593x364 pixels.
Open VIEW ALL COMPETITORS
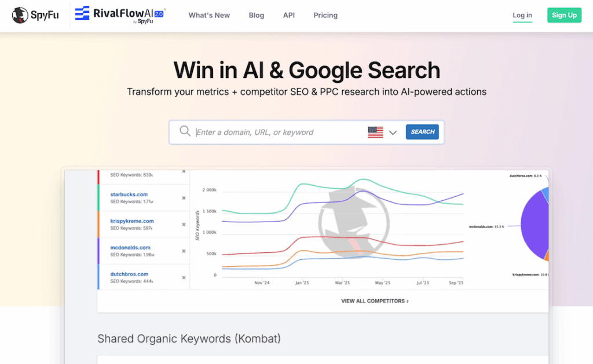point(375,301)
